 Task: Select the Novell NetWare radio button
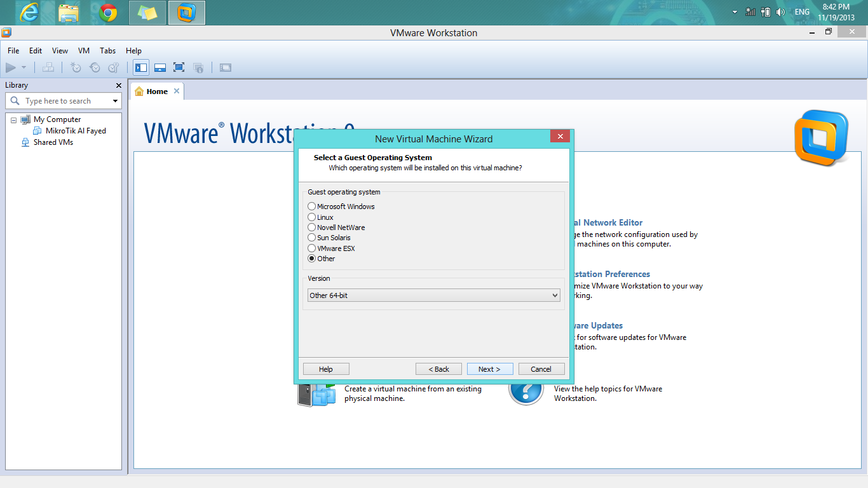tap(311, 227)
